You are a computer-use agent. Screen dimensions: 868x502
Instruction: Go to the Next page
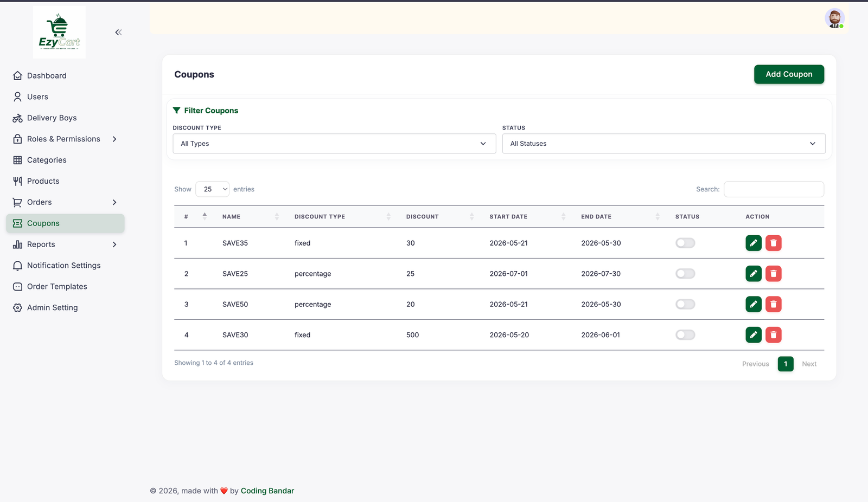809,364
